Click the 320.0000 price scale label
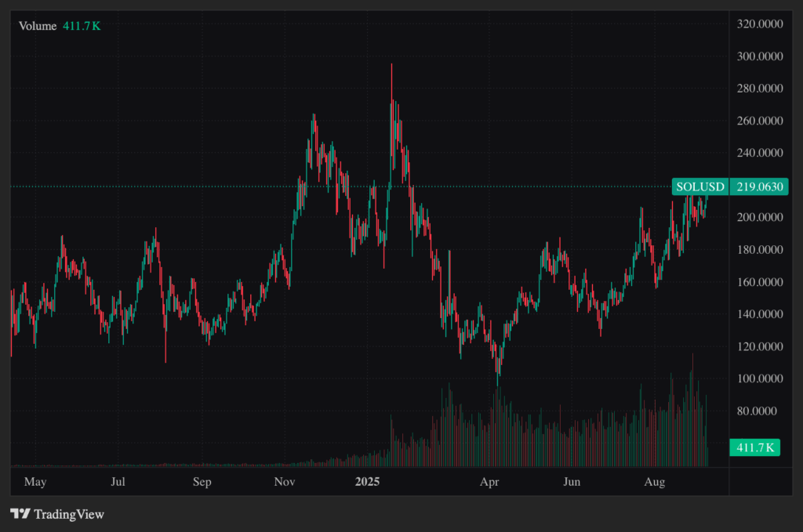The width and height of the screenshot is (803, 532). pyautogui.click(x=760, y=24)
